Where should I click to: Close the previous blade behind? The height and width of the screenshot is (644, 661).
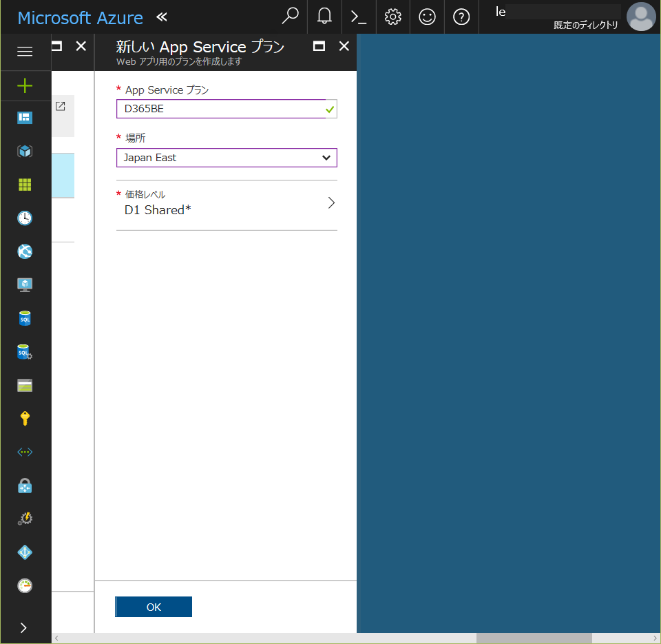(x=81, y=46)
